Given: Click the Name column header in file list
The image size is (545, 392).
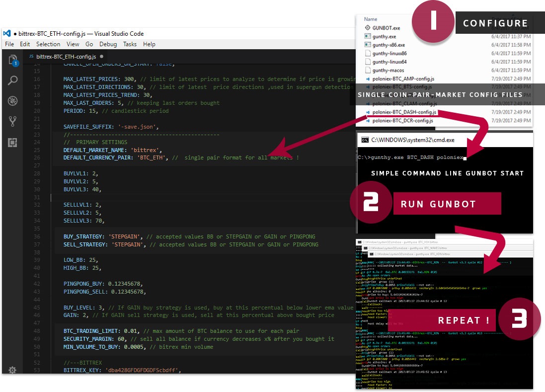Looking at the screenshot, I should tap(371, 19).
